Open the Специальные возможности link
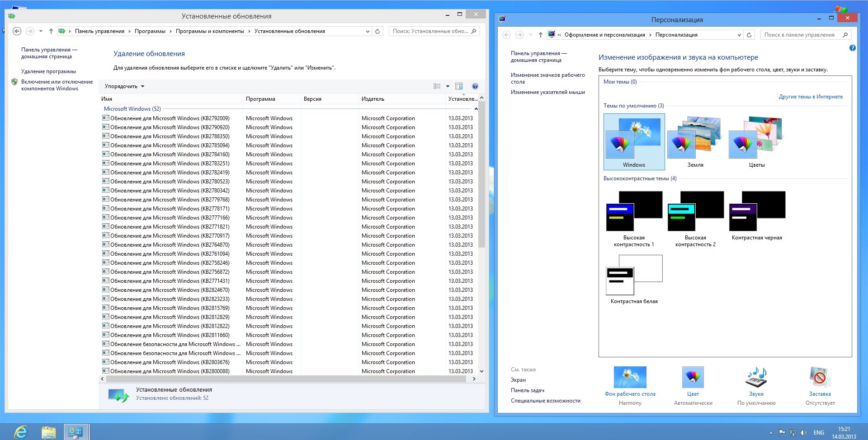Screen dimensions: 868x440 tap(545, 401)
